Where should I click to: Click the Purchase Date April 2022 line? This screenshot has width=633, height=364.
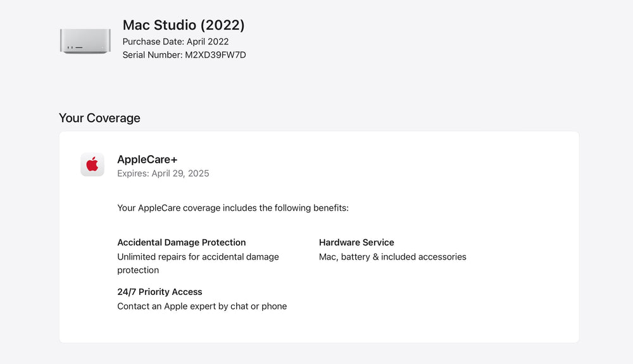[x=175, y=42]
